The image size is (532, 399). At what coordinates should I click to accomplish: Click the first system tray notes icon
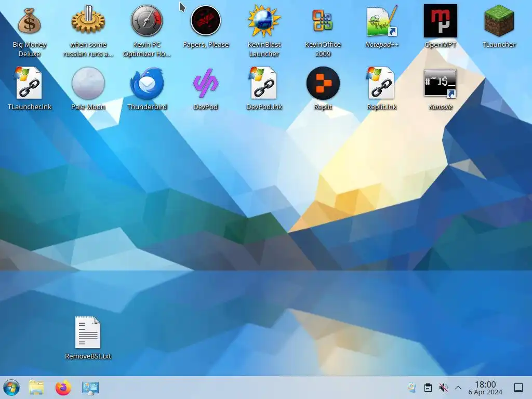412,388
